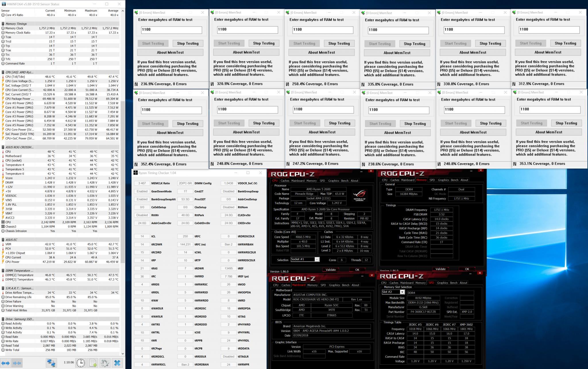Open Bench tab in CPU-Z Memory window
The image size is (588, 369).
[454, 180]
